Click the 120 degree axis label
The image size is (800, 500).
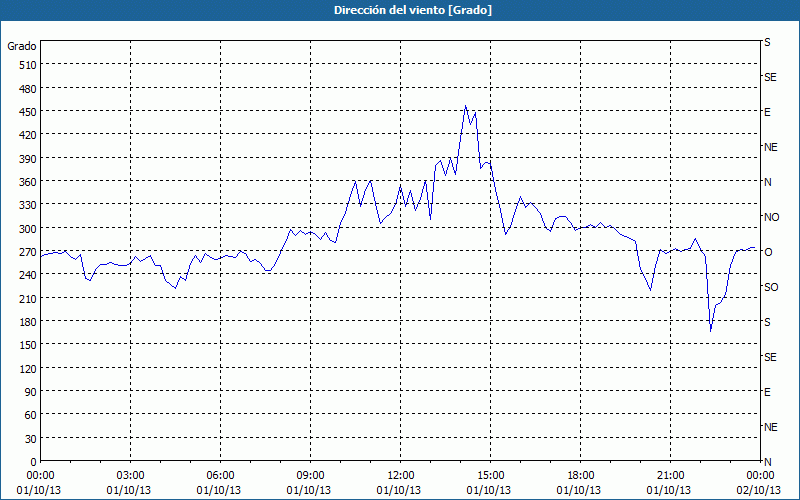[x=28, y=369]
